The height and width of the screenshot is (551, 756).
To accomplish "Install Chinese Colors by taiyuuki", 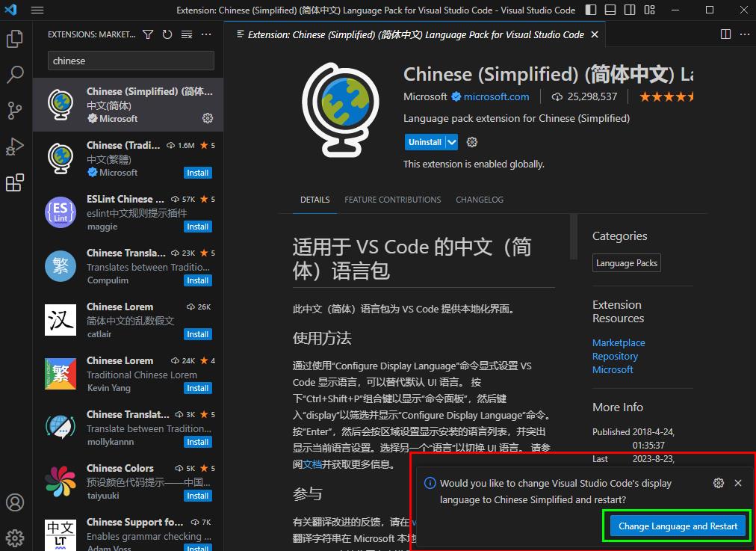I will [x=198, y=496].
